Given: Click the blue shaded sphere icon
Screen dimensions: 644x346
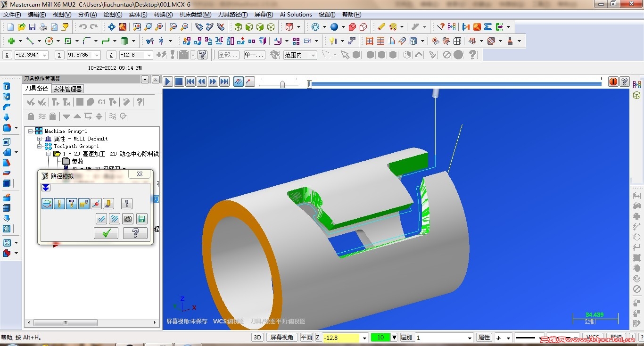Looking at the screenshot, I should (x=334, y=27).
